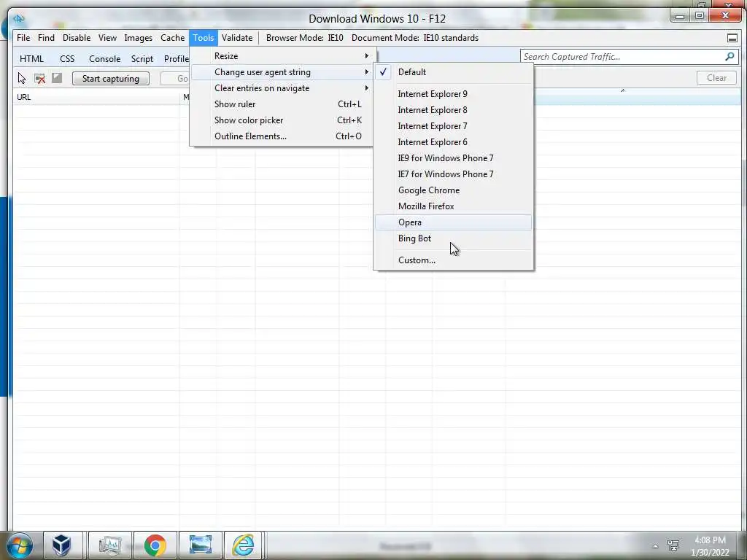
Task: Open the File menu
Action: point(23,38)
